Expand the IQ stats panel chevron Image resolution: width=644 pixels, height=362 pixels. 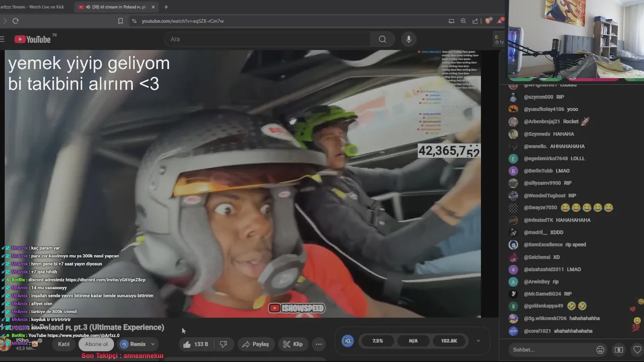pyautogui.click(x=478, y=341)
